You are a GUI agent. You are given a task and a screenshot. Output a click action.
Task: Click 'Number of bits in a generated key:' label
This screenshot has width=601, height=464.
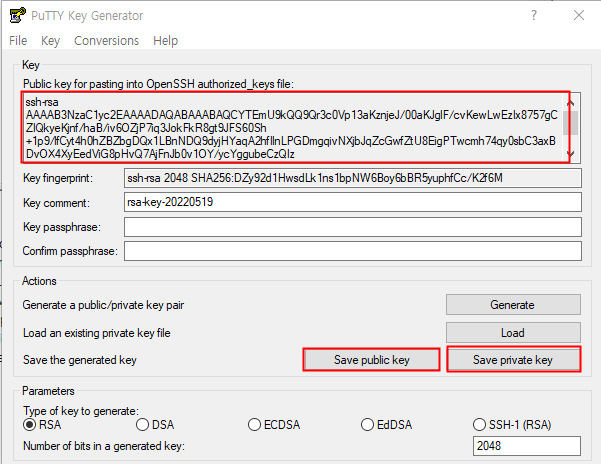[x=104, y=446]
